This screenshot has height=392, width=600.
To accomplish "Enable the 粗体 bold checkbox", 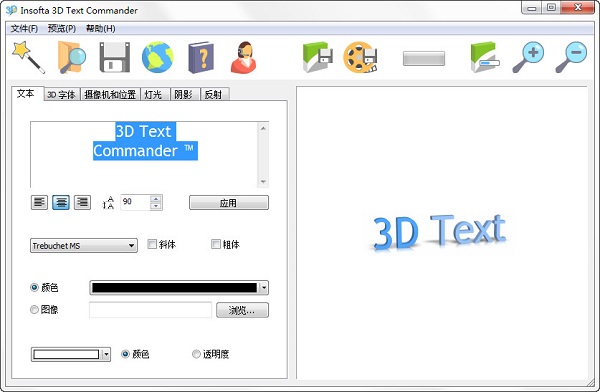I will (216, 244).
